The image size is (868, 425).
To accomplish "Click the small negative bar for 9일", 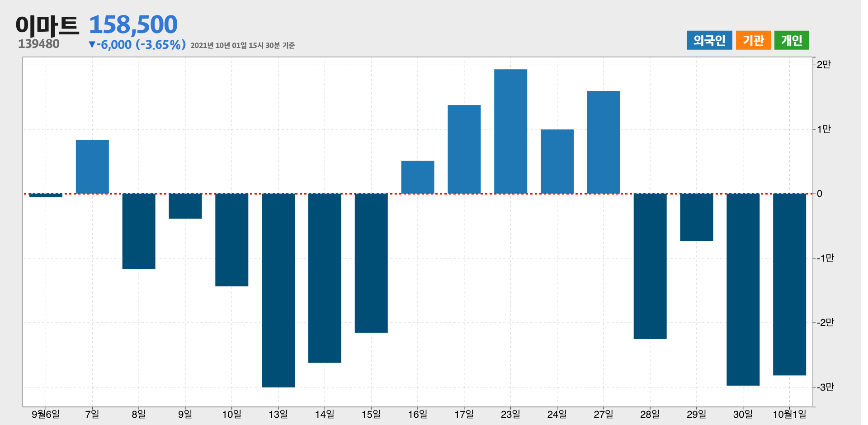I will [x=185, y=206].
